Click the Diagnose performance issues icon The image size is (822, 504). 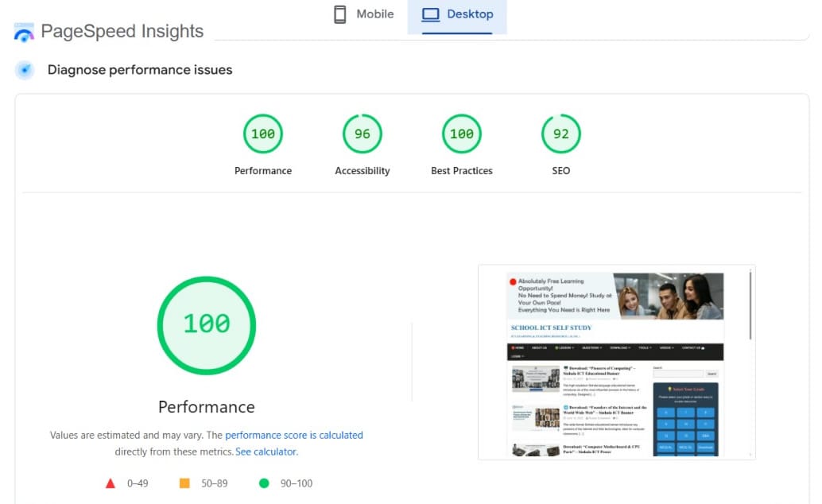click(x=25, y=70)
